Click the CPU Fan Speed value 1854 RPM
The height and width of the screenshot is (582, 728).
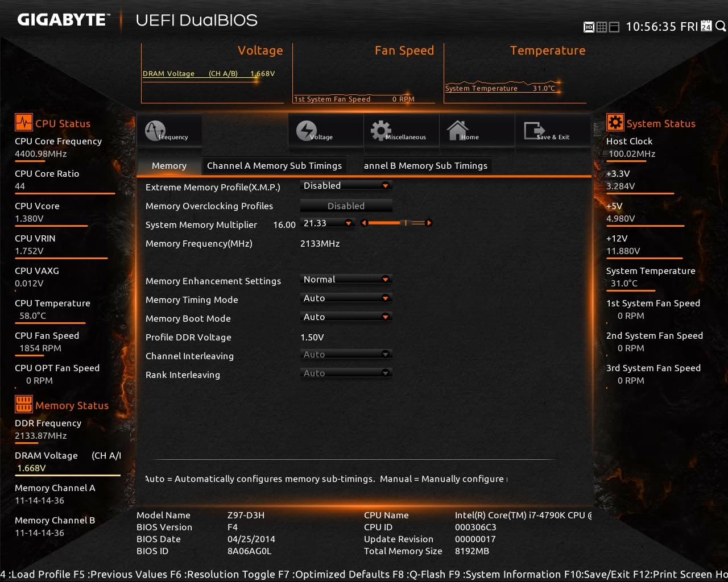point(40,348)
